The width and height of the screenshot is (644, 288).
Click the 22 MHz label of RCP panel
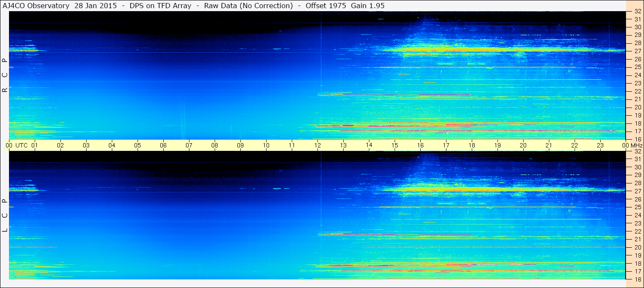coord(638,91)
